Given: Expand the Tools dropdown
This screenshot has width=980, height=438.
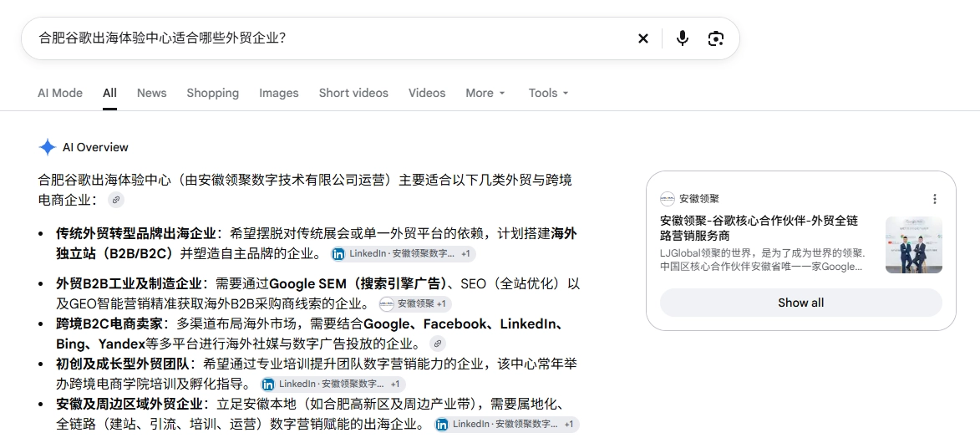Looking at the screenshot, I should 549,94.
